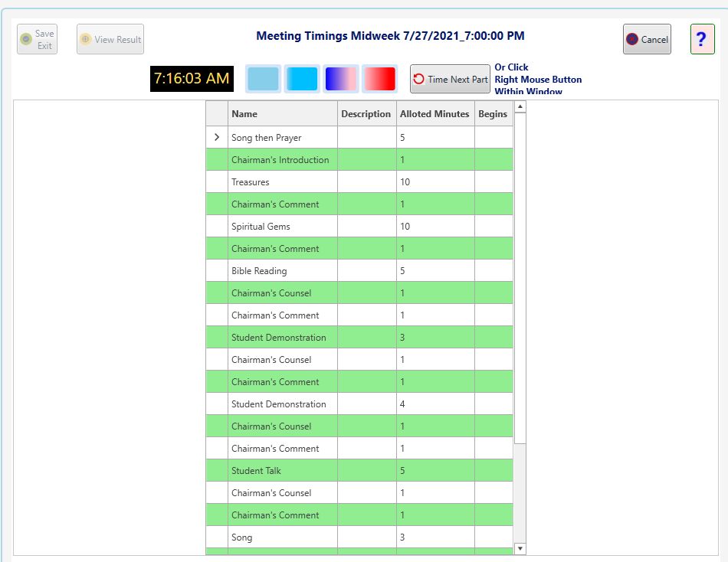Sort by the Name column header
Image resolution: width=728 pixels, height=562 pixels.
282,113
